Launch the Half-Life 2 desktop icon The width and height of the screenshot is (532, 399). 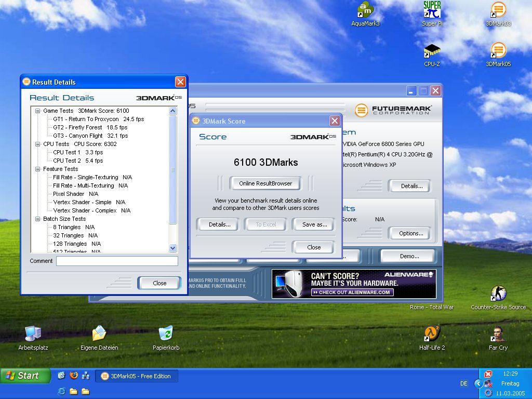(432, 338)
